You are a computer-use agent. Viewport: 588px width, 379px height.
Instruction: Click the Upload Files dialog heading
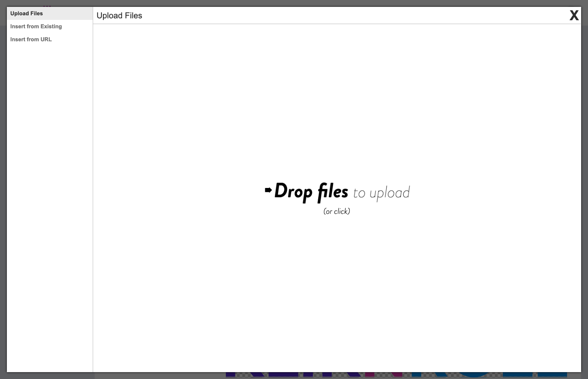coord(119,16)
